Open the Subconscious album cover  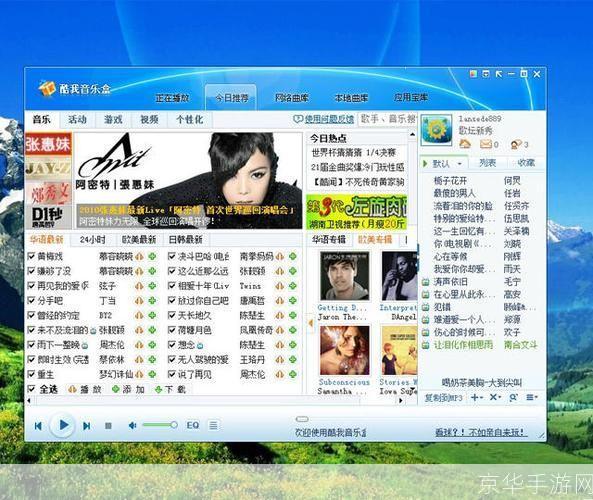pos(345,350)
